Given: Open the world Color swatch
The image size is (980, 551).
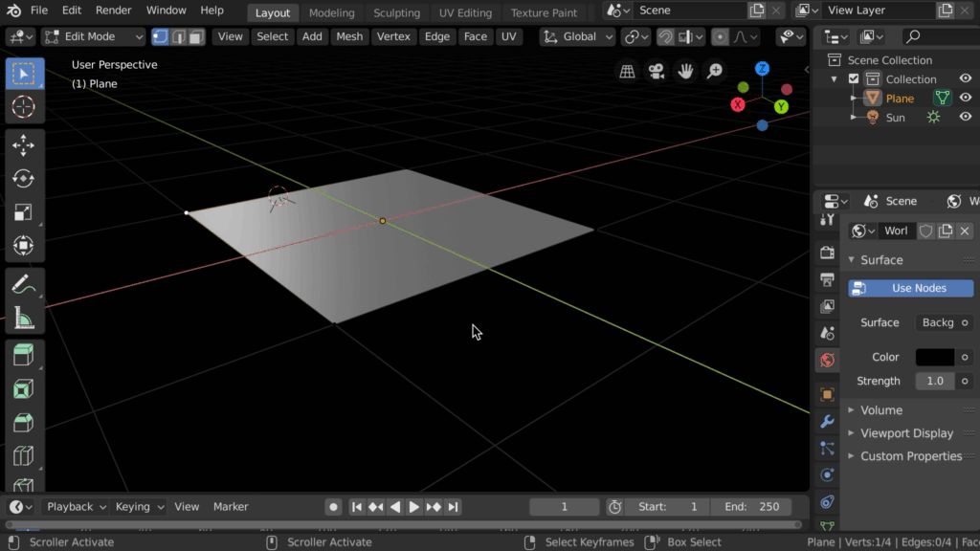Looking at the screenshot, I should pos(934,357).
